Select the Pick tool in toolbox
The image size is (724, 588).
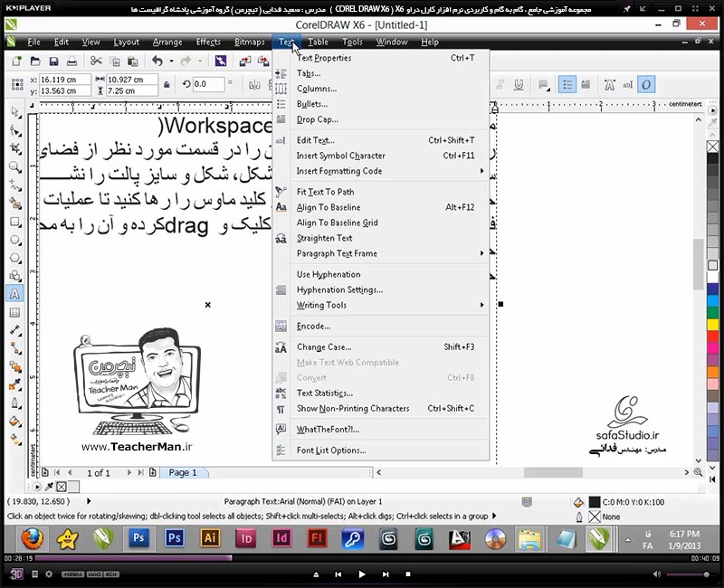(x=15, y=112)
